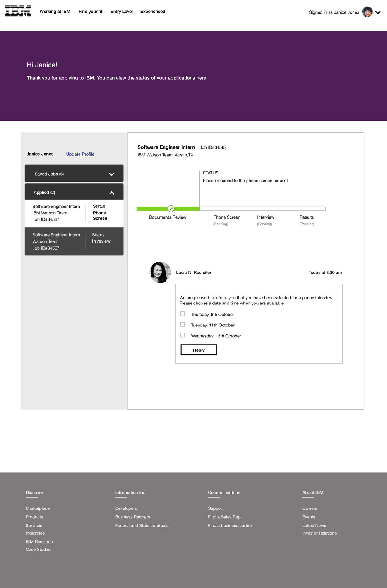Open the Careers footer link

310,508
